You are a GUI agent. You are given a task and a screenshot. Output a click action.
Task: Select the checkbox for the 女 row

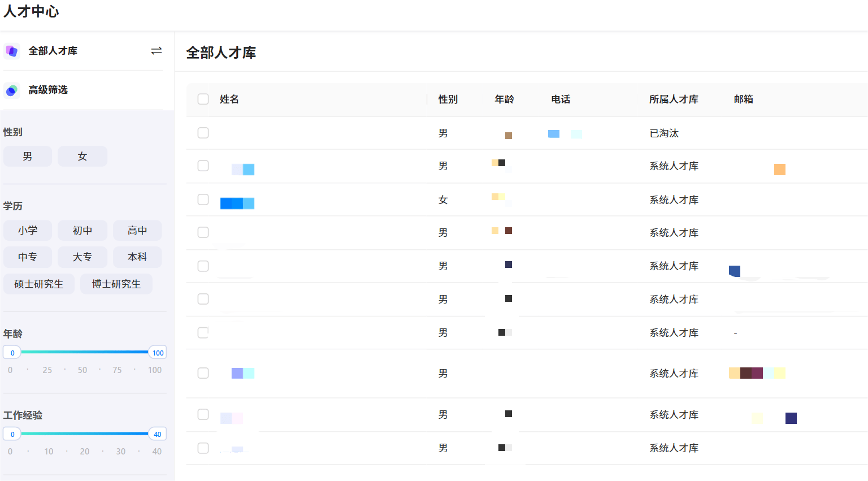tap(203, 200)
